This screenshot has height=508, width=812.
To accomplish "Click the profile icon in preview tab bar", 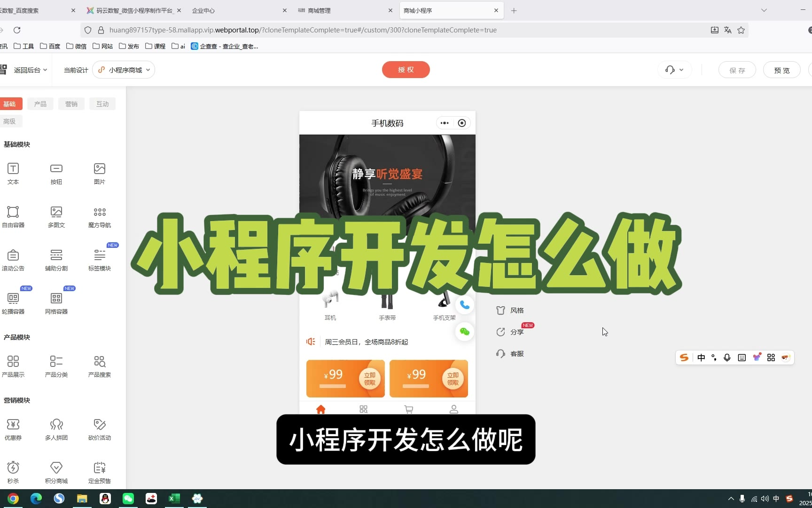I will pyautogui.click(x=454, y=409).
